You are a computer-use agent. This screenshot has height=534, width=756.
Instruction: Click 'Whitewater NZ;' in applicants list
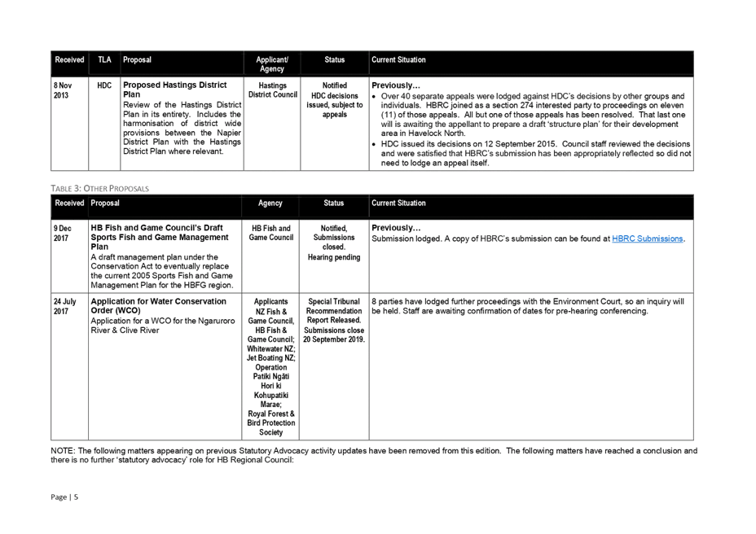coord(271,348)
